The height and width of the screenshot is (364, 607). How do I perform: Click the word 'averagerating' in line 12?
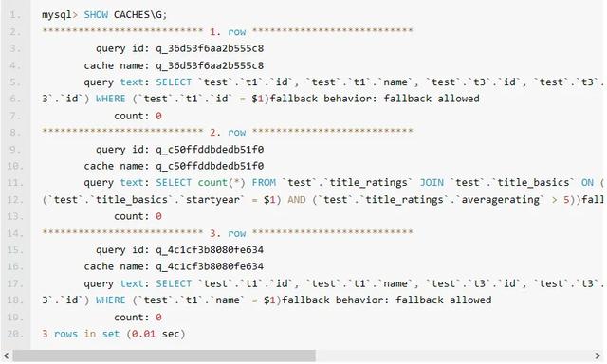[500, 200]
